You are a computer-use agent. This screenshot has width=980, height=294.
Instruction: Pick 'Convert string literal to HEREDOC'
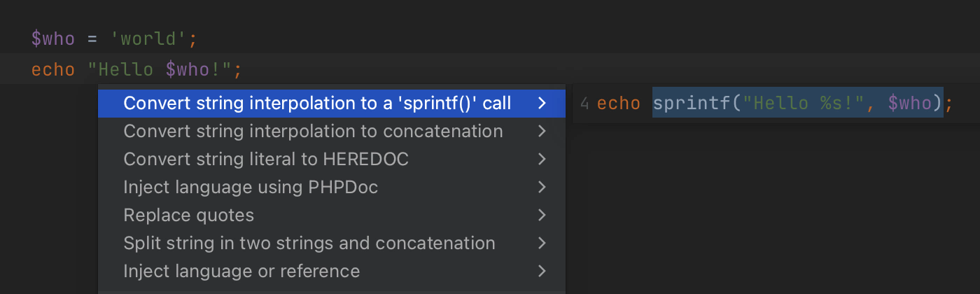[x=265, y=160]
